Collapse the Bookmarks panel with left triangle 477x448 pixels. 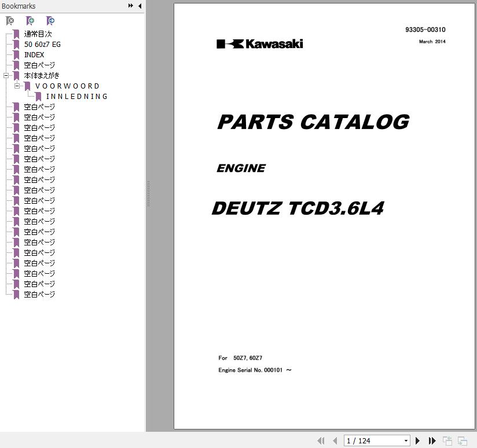click(140, 6)
